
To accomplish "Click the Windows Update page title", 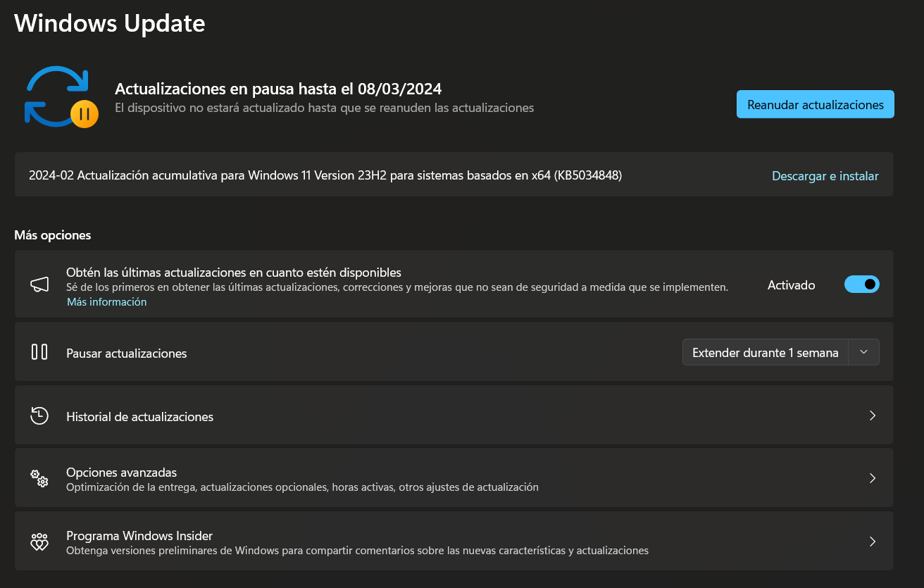I will (x=110, y=23).
